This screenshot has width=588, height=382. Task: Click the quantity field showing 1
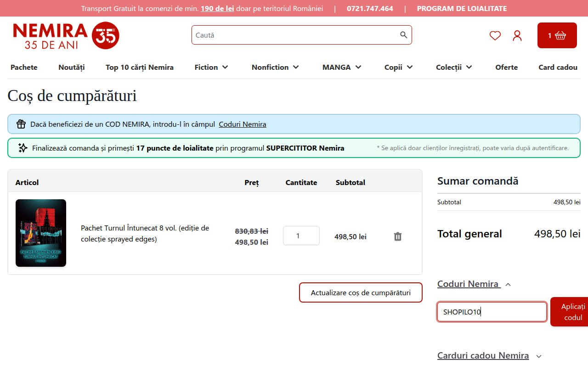point(301,236)
